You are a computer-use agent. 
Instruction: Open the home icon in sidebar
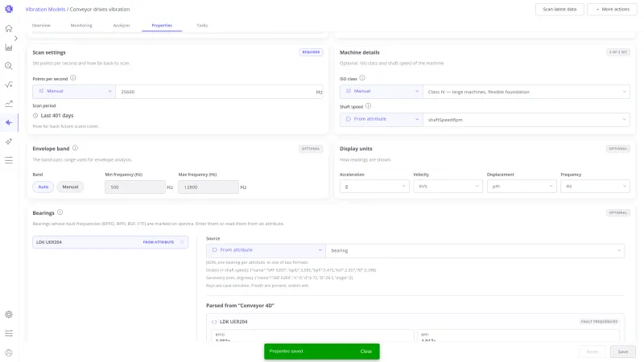9,28
